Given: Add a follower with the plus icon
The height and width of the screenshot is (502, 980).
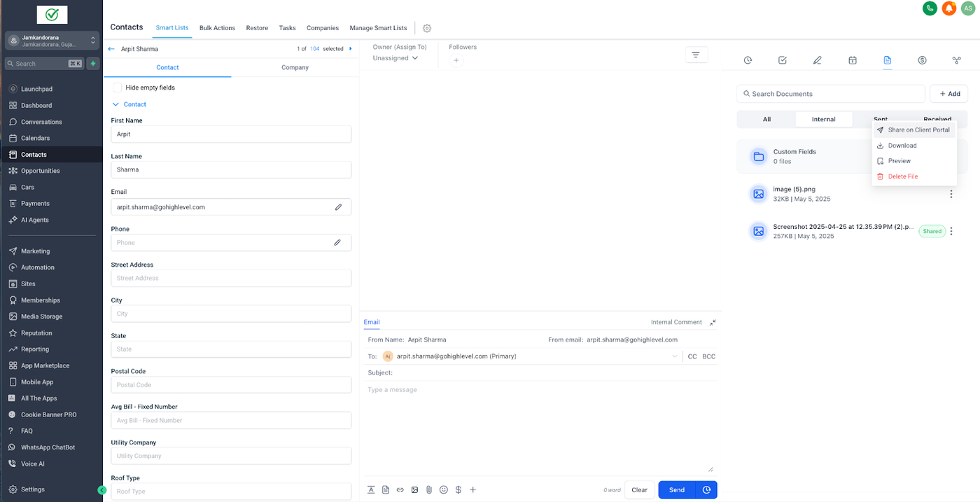Looking at the screenshot, I should [x=456, y=61].
